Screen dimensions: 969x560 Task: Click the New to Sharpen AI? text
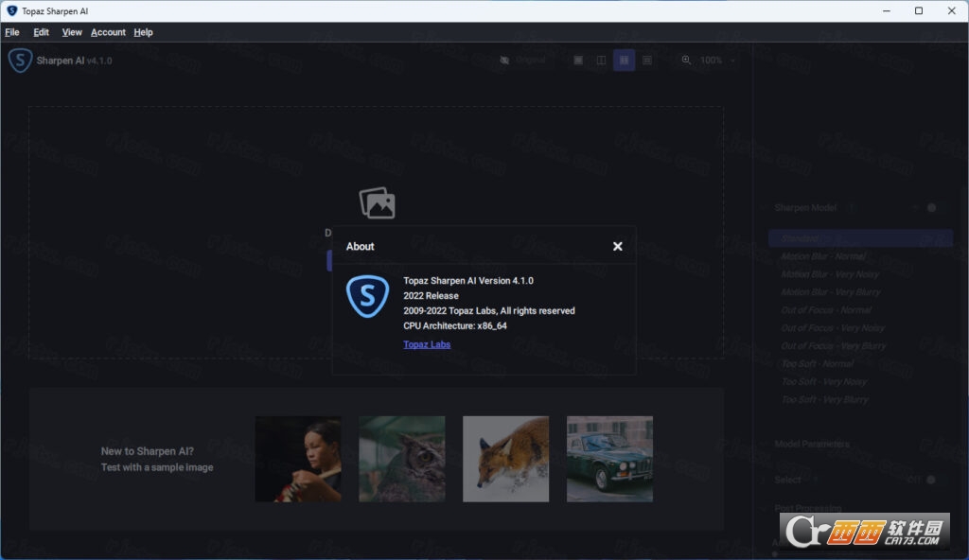pos(147,451)
